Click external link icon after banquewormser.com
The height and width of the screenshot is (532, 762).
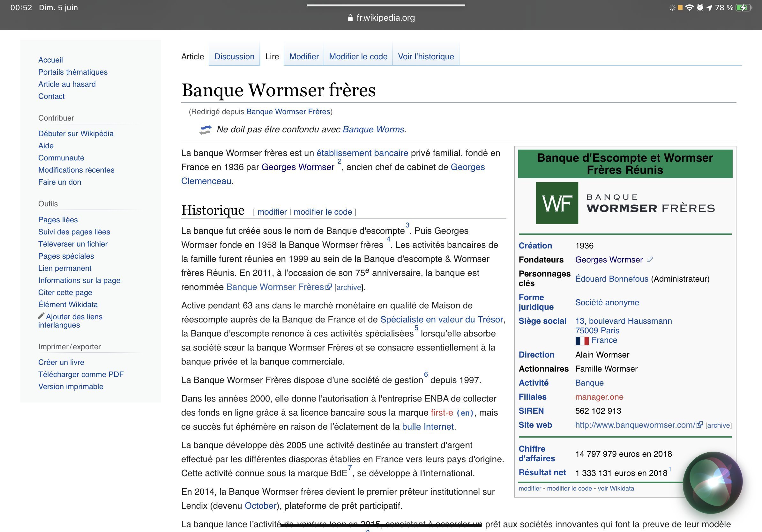[699, 425]
